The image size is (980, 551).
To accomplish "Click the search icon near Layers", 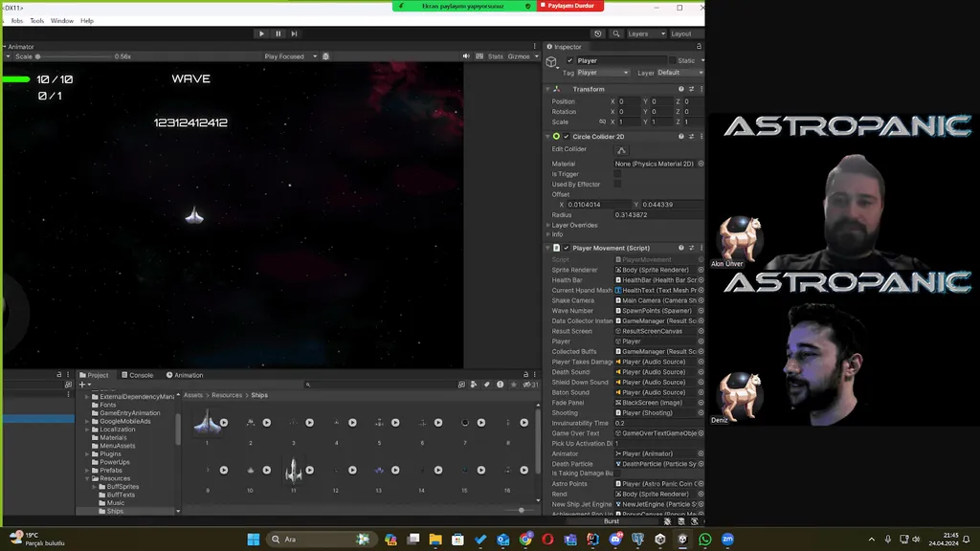I will click(x=616, y=33).
